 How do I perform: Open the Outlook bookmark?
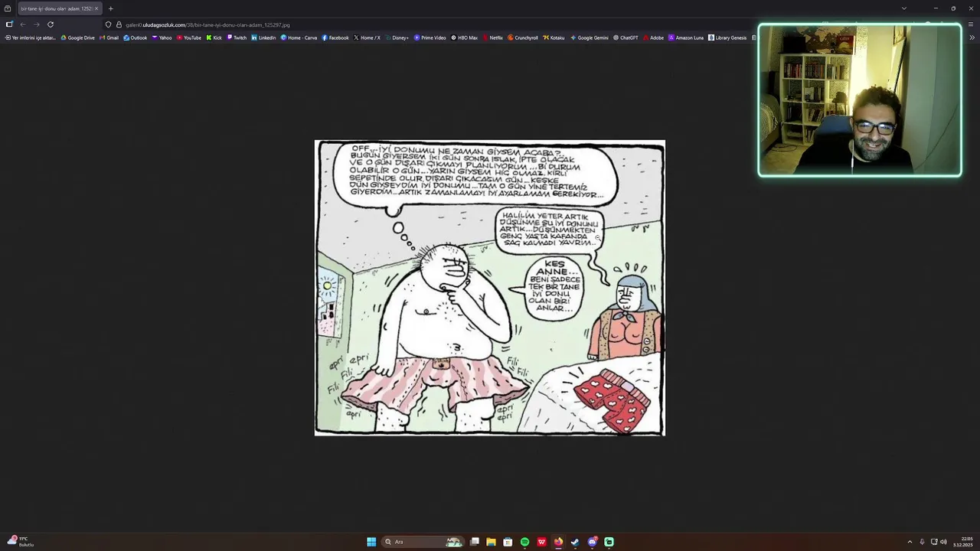[x=136, y=37]
